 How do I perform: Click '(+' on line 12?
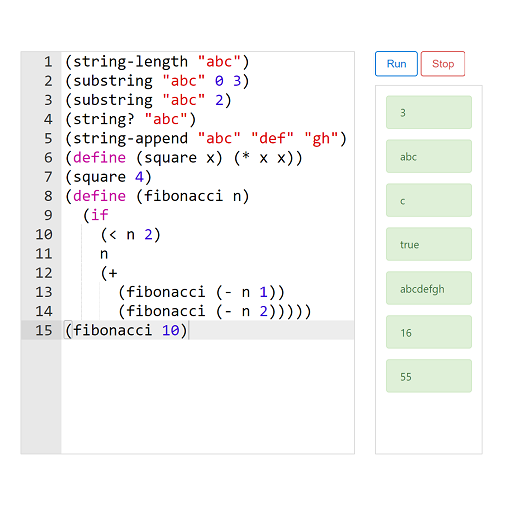(109, 273)
